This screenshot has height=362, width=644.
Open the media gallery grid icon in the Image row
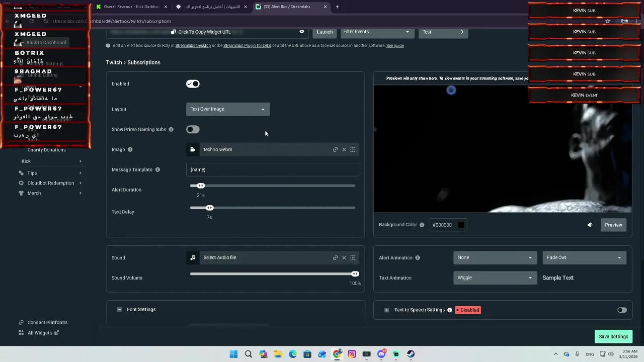[x=353, y=149]
